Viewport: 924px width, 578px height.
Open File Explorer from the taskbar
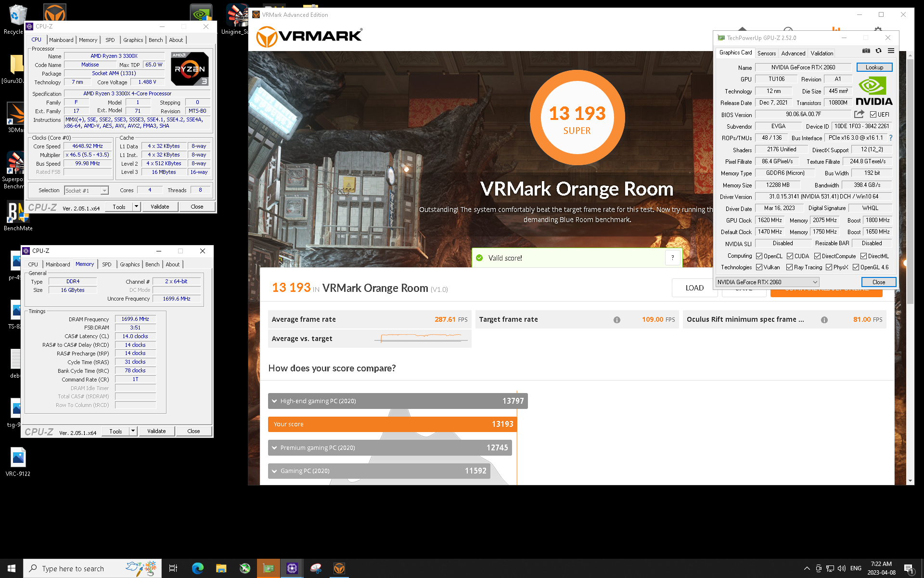(x=221, y=568)
